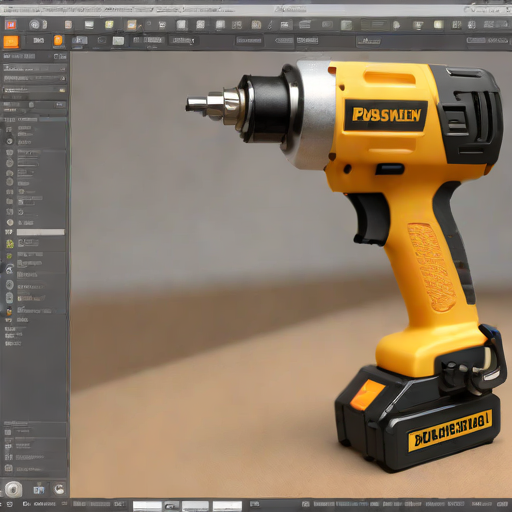Click the circular arrow icon below left panel
This screenshot has height=512, width=512.
[x=59, y=489]
